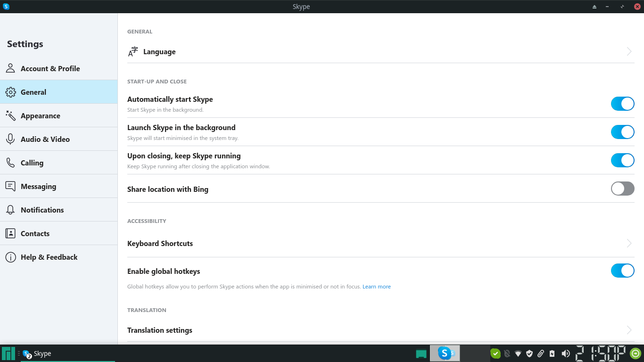Click 'Skype will start minimised in the system tray.'
The width and height of the screenshot is (644, 362).
(183, 138)
